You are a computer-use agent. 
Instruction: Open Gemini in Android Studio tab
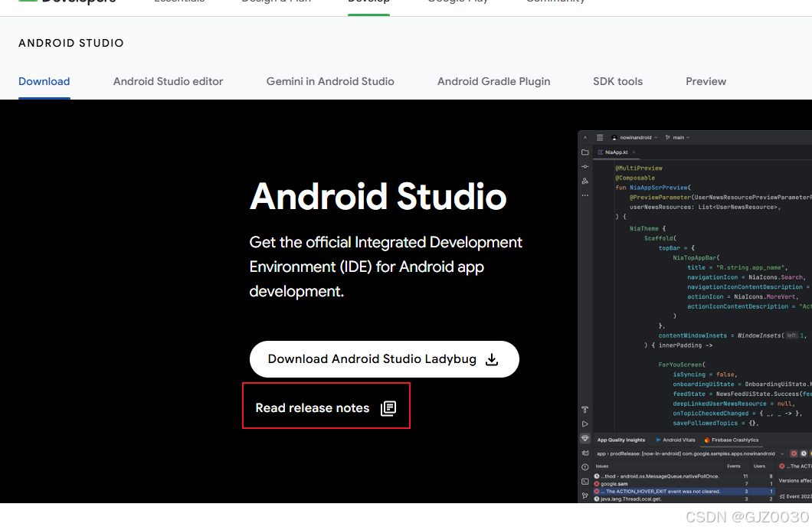(330, 81)
